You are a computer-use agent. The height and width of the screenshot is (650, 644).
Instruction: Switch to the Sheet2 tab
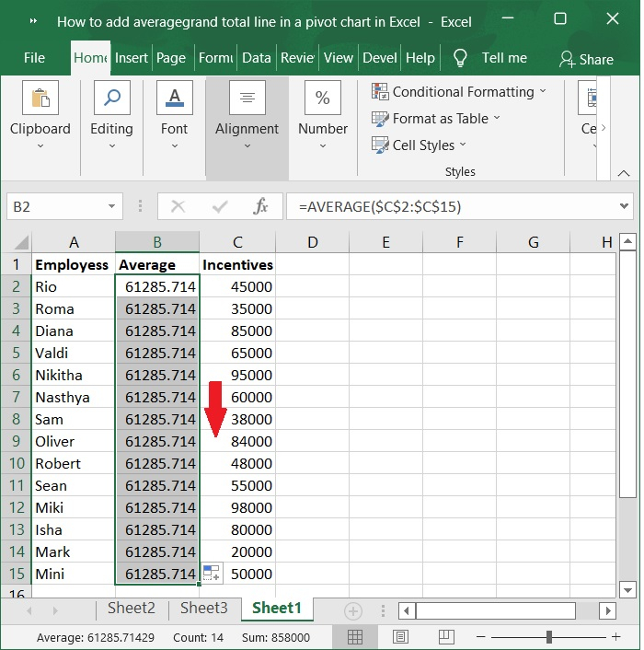131,609
